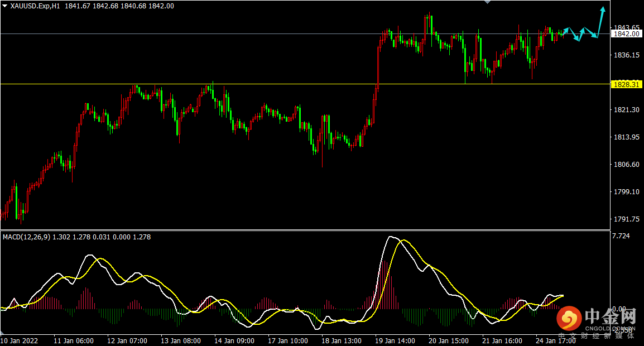Click the OHLC values 1841.67 1842.68 1840.68 1842.00
Screen dimensions: 644x346
(x=119, y=6)
